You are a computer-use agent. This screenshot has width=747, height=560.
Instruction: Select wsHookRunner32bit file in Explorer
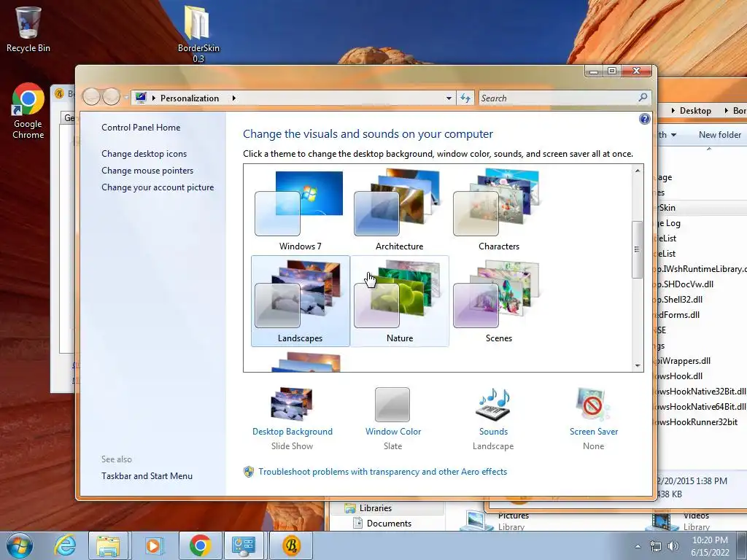[697, 422]
